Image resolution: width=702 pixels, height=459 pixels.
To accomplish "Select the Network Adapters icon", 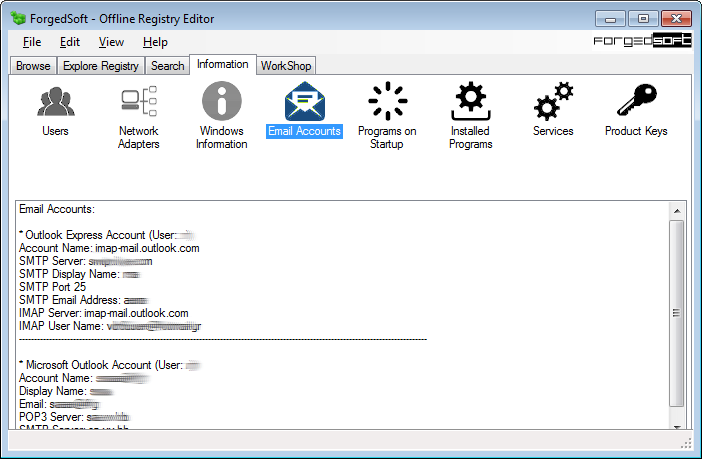I will [x=139, y=101].
